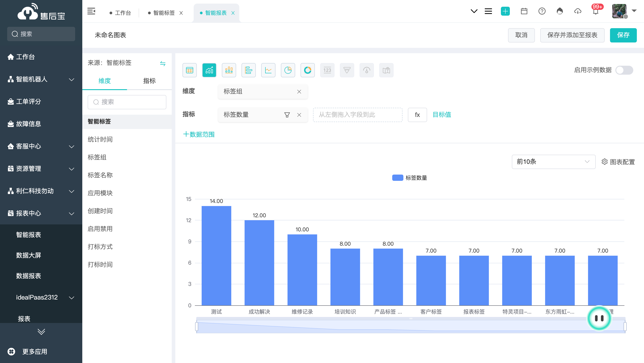Open the customer service headset icon
Viewport: 644px width, 363px height.
pos(560,11)
